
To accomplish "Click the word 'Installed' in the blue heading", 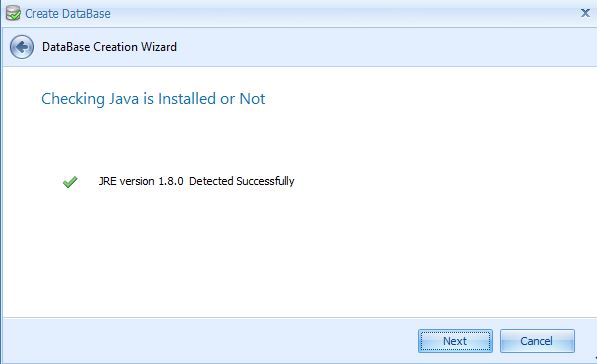I will 187,99.
